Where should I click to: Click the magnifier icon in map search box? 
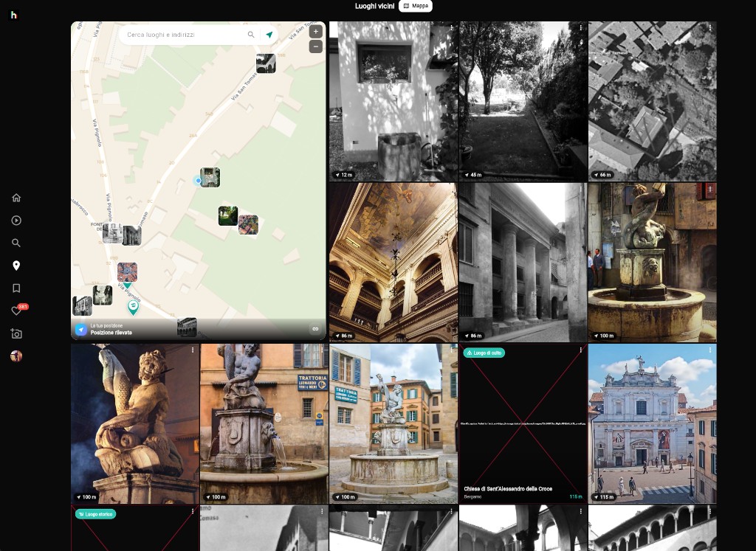pos(251,35)
